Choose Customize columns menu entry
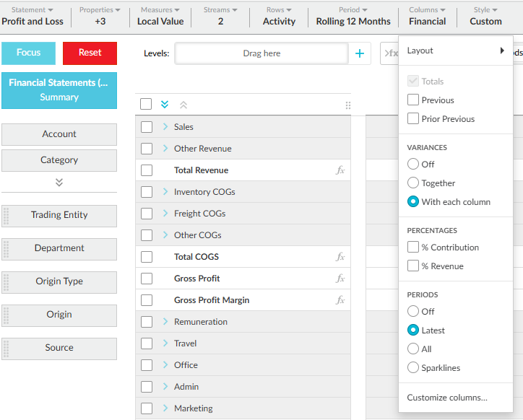 click(447, 397)
